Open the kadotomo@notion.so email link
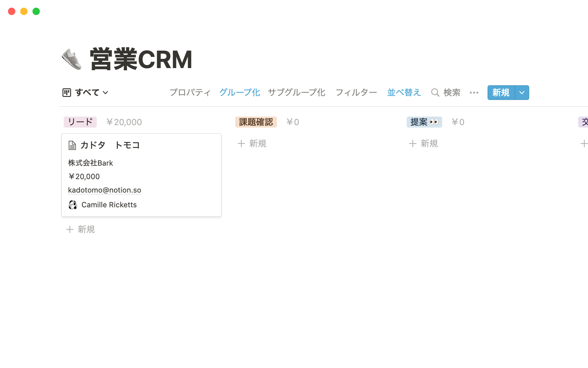Screen dimensions: 588x368 pyautogui.click(x=104, y=190)
